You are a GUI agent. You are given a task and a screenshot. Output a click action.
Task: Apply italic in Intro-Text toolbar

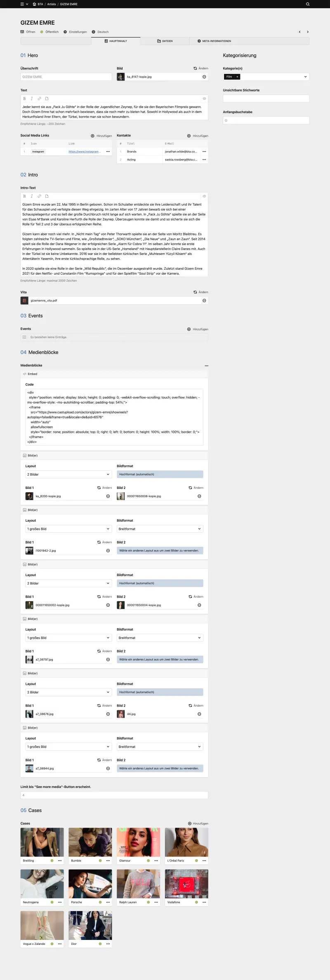tap(32, 196)
